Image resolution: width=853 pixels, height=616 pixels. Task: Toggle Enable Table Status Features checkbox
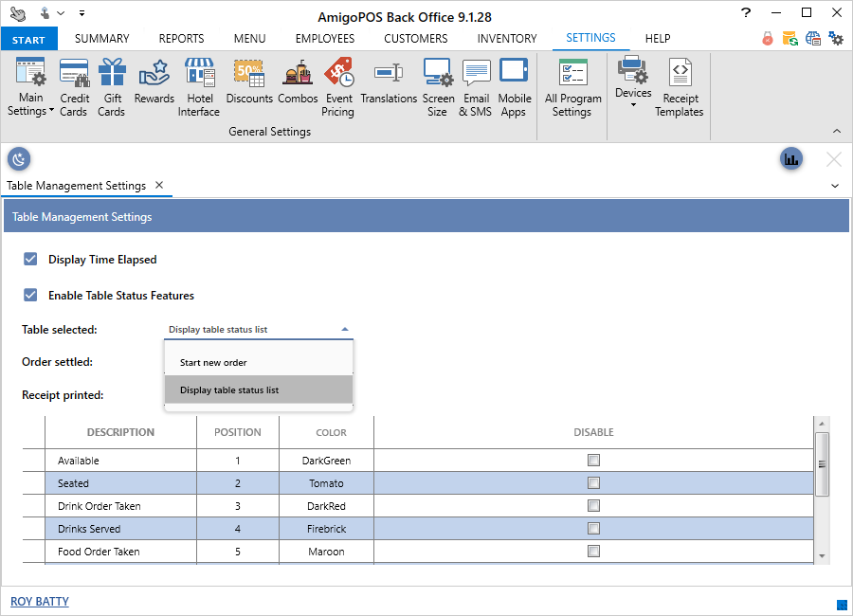30,295
